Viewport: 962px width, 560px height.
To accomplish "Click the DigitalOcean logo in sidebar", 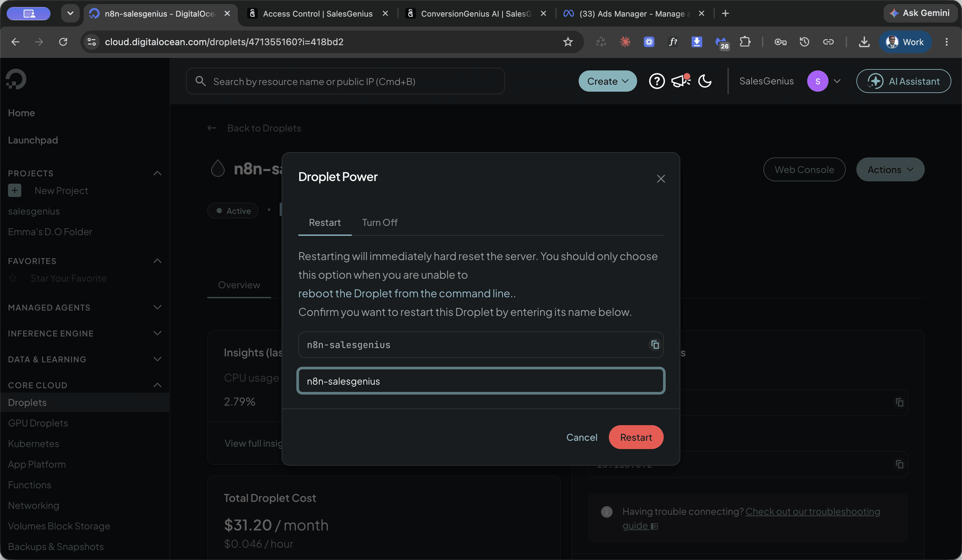I will coord(16,79).
